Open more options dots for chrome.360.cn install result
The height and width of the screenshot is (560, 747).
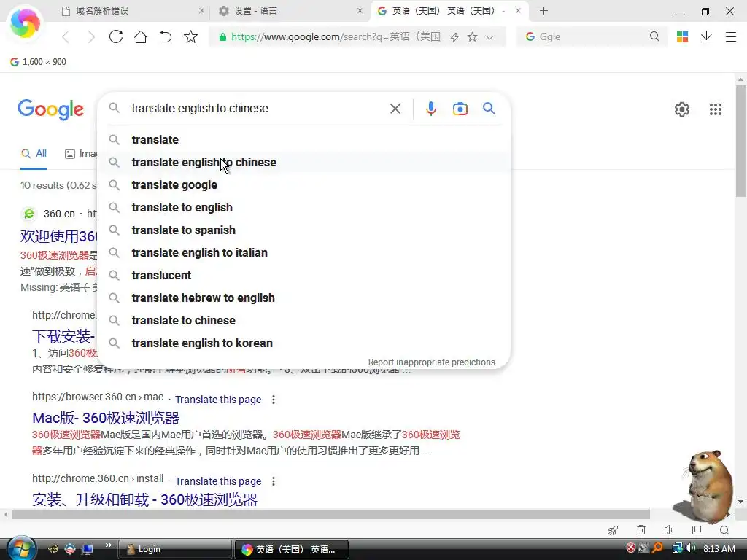(274, 481)
